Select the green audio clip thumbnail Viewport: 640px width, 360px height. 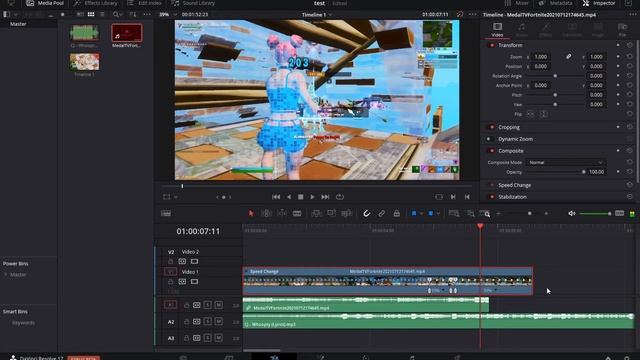click(x=84, y=33)
